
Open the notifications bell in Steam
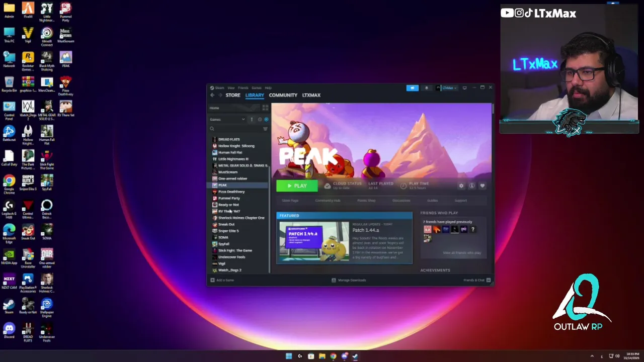coord(427,88)
